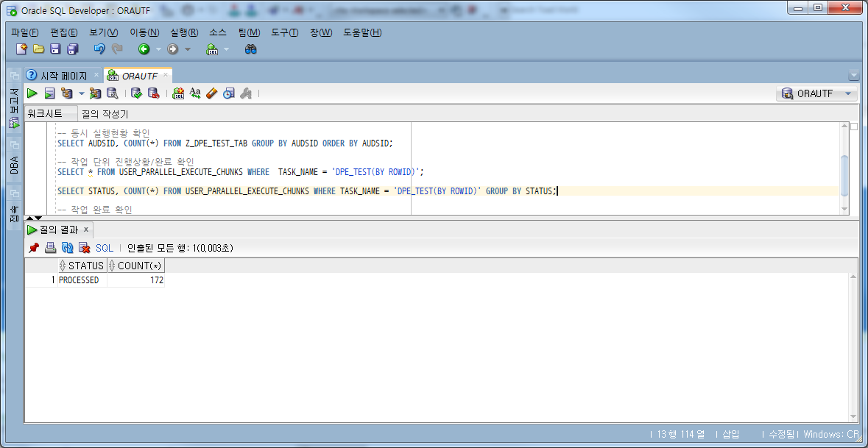Click the Undo arrow icon

point(99,49)
